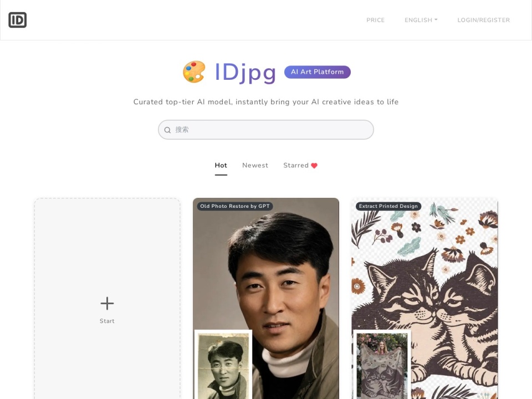Open LOGIN/REGISTER

pos(483,20)
